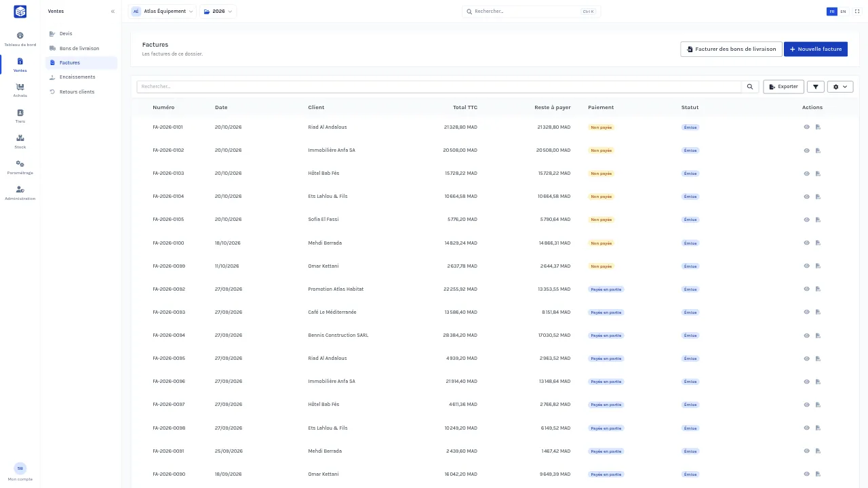868x488 pixels.
Task: Open the 2026 fiscal year dropdown
Action: (218, 12)
